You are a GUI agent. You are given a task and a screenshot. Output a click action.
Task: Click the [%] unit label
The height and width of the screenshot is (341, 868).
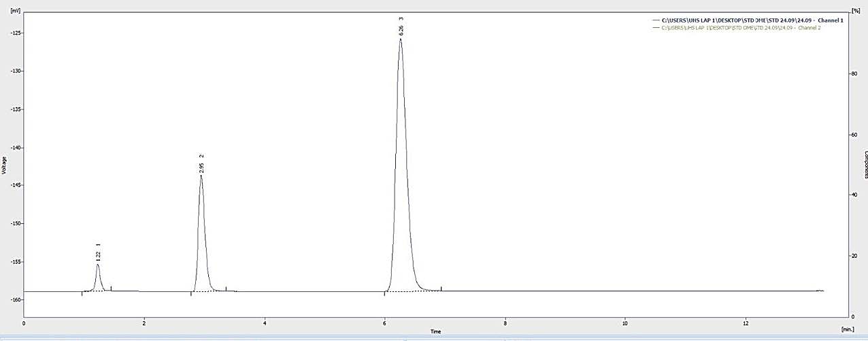coord(856,11)
